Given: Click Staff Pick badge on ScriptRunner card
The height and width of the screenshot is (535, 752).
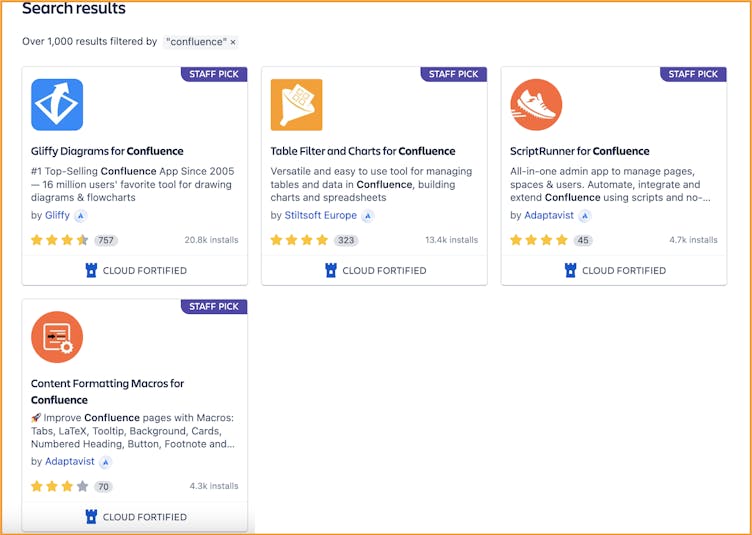Looking at the screenshot, I should tap(693, 74).
